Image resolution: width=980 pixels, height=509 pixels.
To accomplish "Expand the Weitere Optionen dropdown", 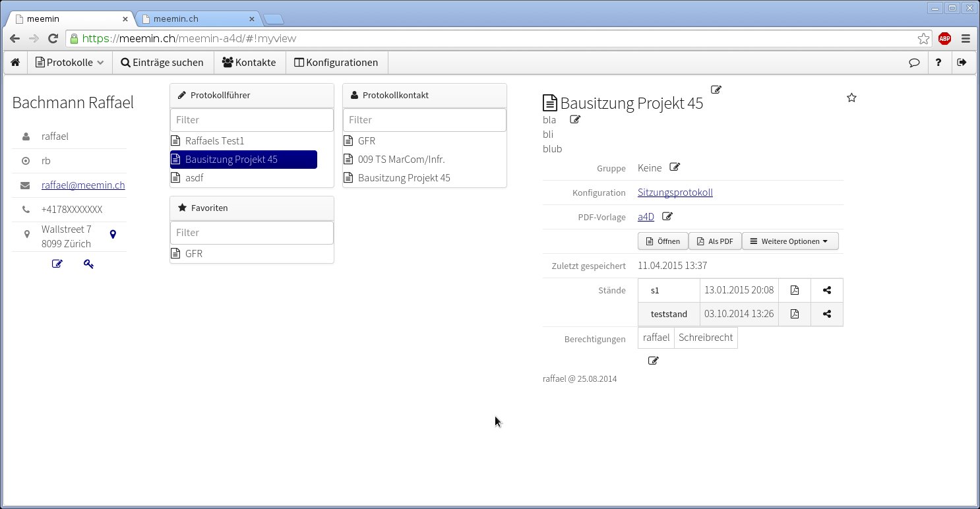I will pos(790,241).
